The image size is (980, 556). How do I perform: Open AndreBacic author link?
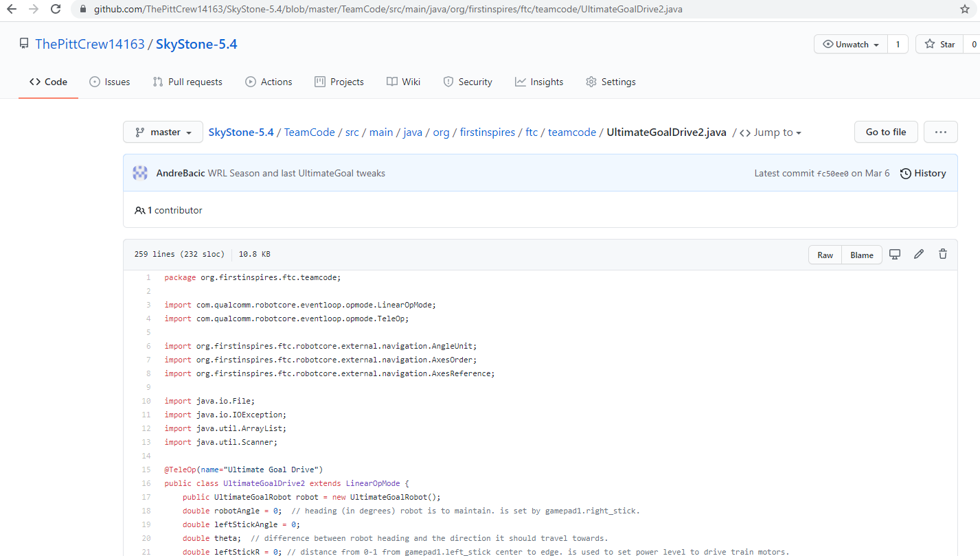tap(181, 173)
